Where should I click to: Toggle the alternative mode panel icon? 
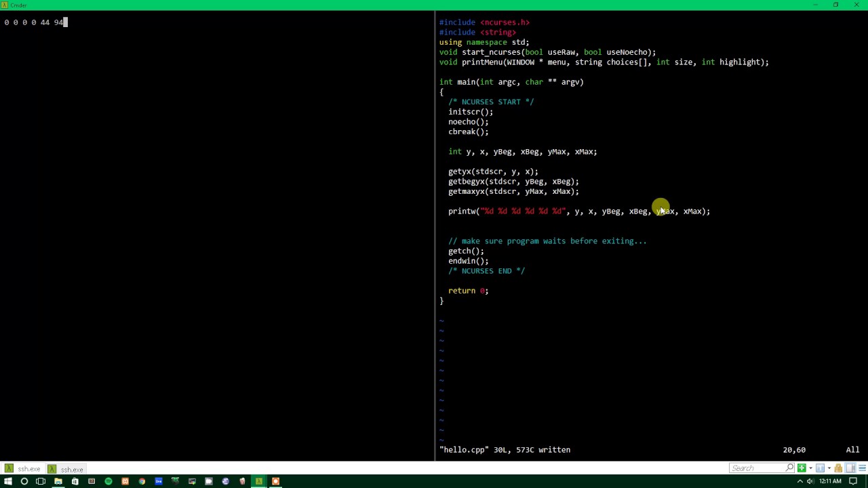point(850,468)
